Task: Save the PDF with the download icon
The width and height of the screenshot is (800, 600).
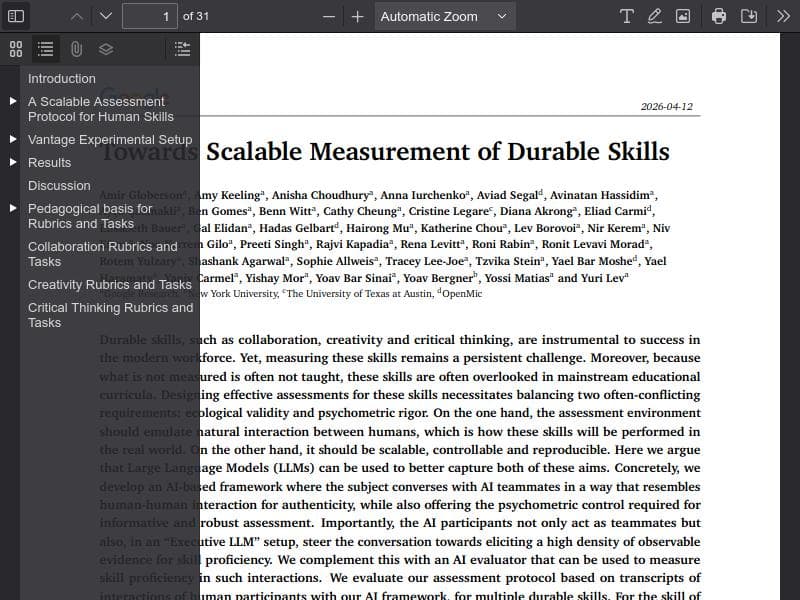Action: click(748, 16)
